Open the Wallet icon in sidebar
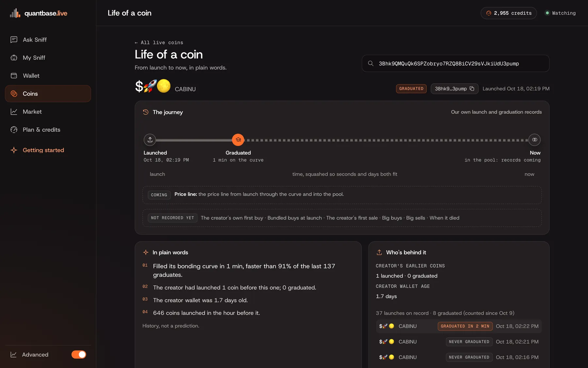 point(14,76)
